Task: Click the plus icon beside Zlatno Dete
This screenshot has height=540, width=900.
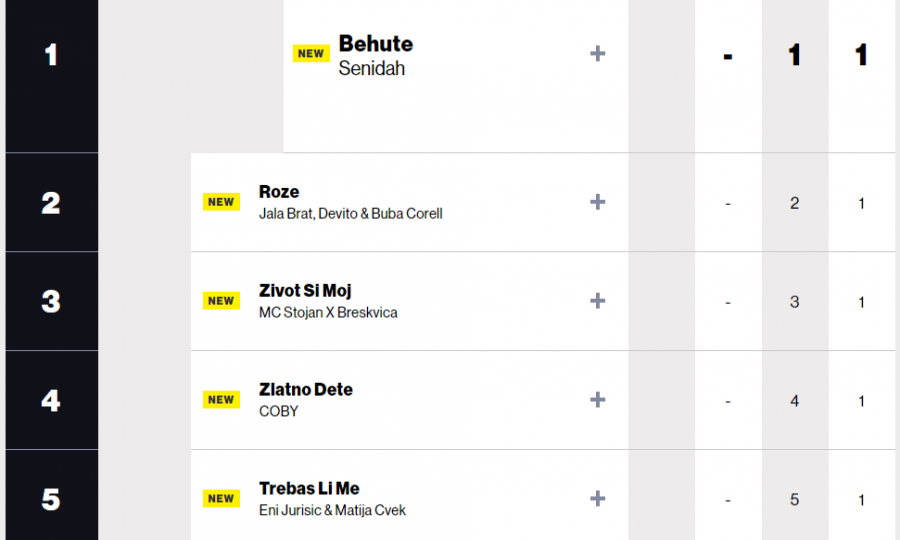Action: coord(598,400)
